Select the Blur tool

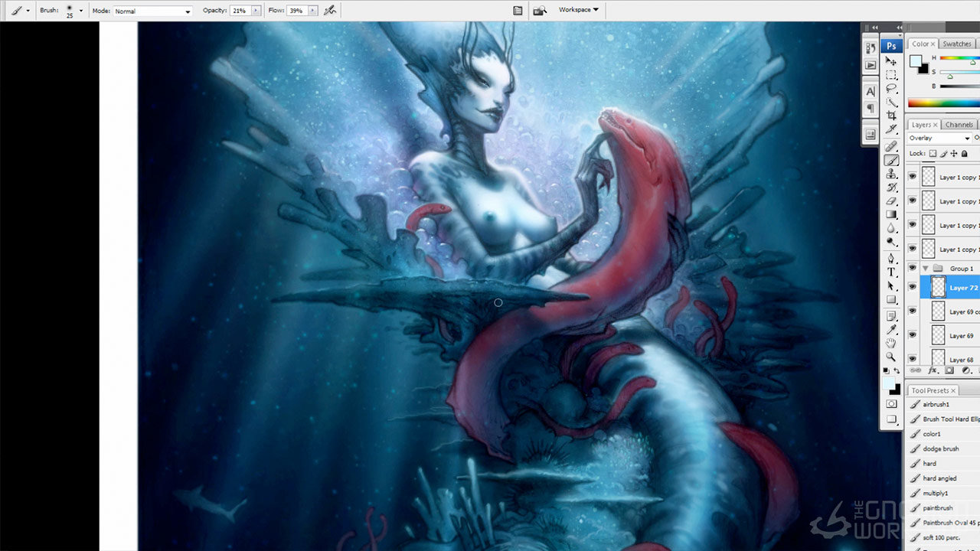(x=891, y=228)
